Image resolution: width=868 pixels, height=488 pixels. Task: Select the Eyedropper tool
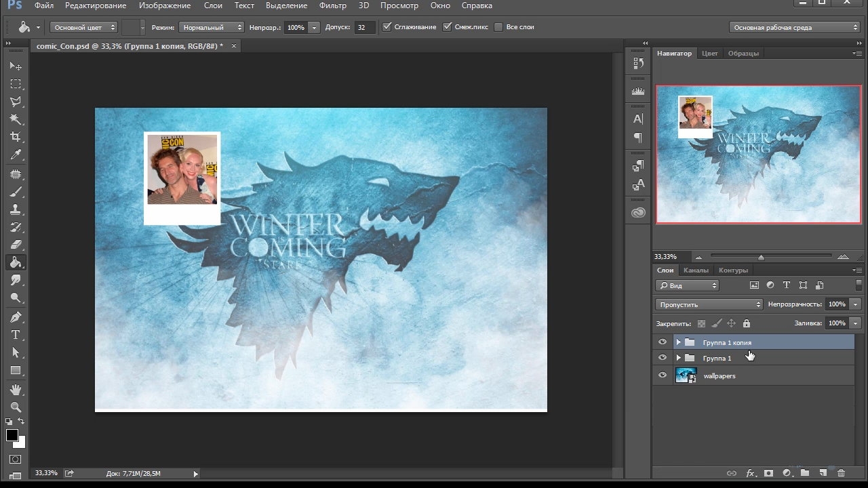point(16,155)
